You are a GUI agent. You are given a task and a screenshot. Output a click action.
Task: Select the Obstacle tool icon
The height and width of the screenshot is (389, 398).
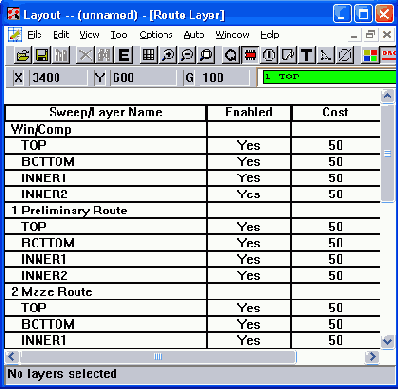(288, 55)
